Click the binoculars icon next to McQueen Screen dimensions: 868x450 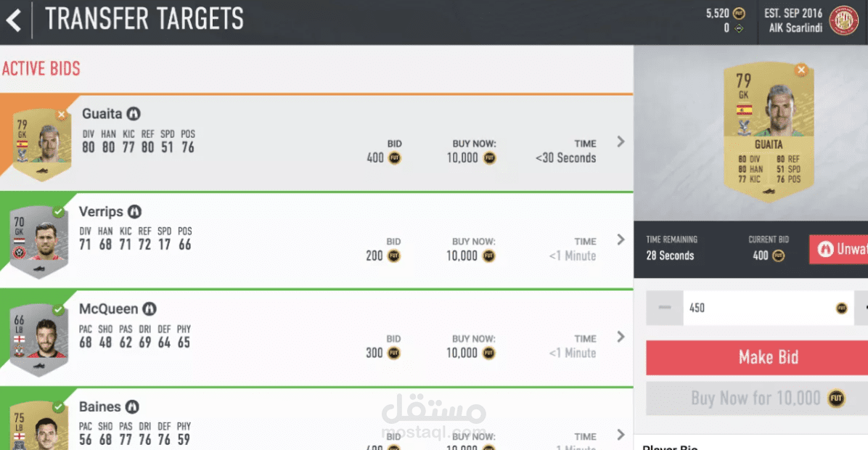click(150, 309)
